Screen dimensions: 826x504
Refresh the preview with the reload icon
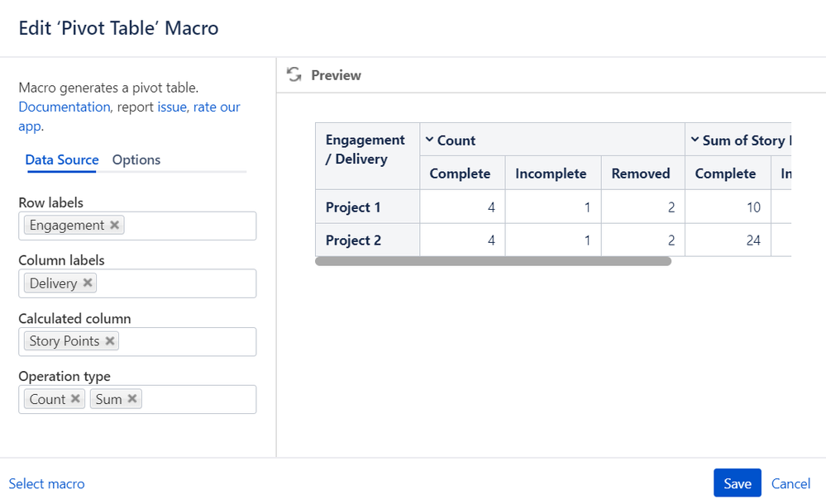tap(294, 75)
